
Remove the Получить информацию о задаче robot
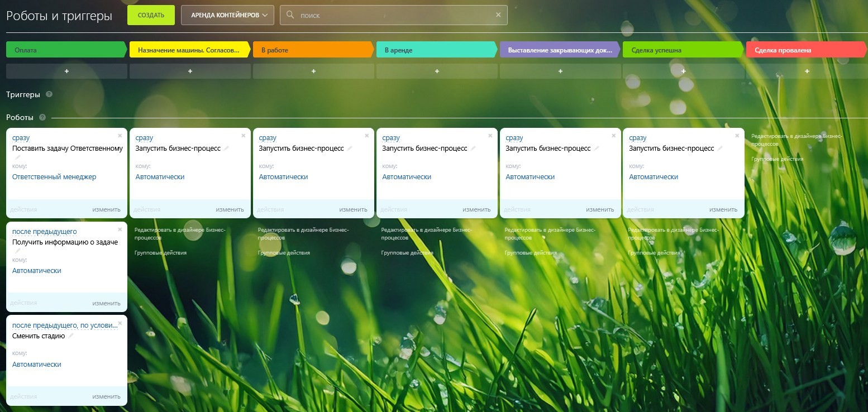coord(120,229)
